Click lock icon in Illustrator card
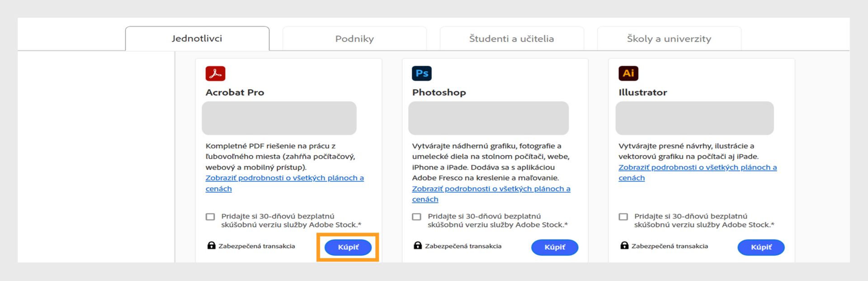The height and width of the screenshot is (281, 868). (624, 246)
